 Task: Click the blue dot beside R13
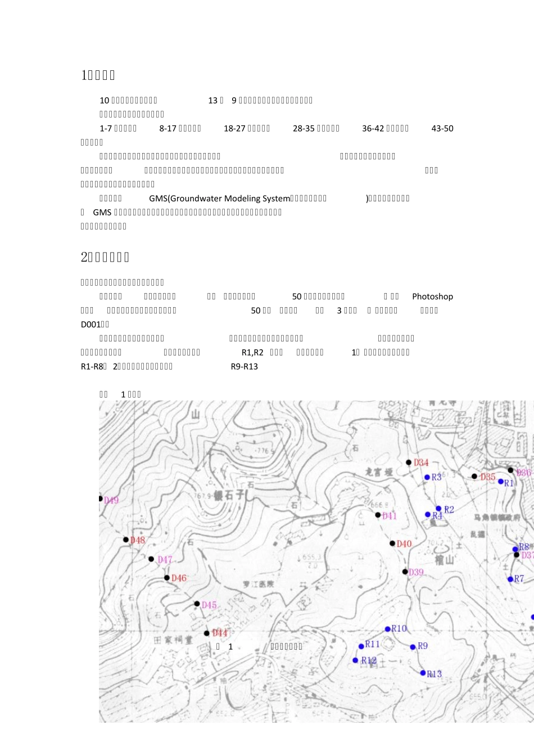click(x=423, y=673)
